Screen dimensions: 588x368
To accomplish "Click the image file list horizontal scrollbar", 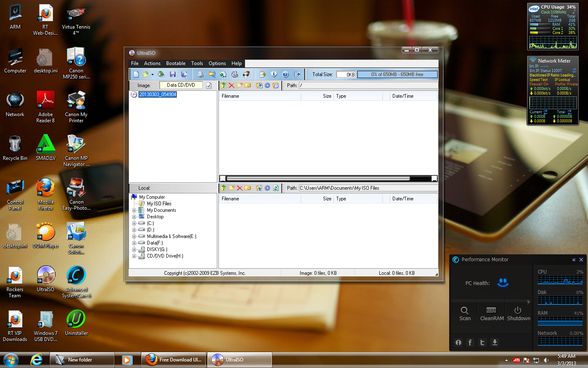I will [329, 178].
